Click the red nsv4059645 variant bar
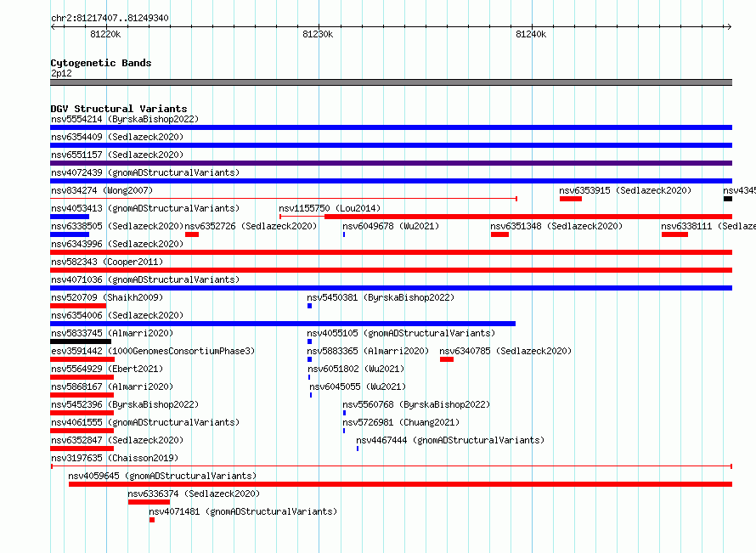 (400, 484)
